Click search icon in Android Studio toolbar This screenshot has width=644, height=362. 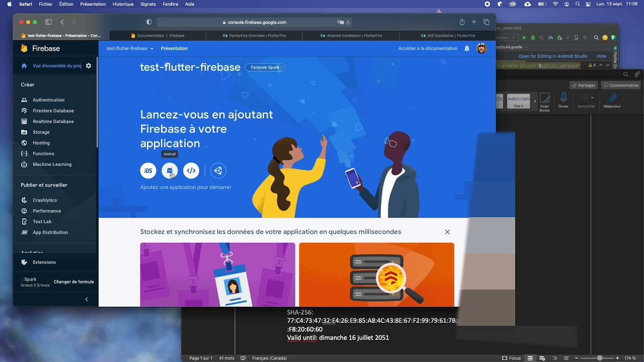596,38
